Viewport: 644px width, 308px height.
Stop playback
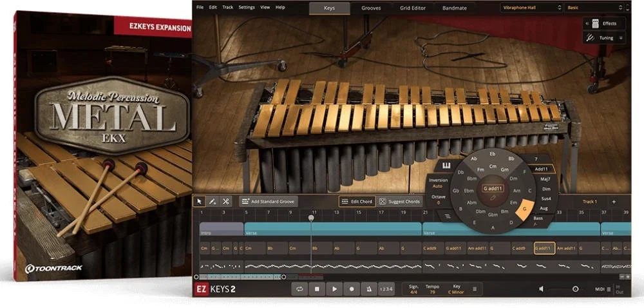point(317,289)
